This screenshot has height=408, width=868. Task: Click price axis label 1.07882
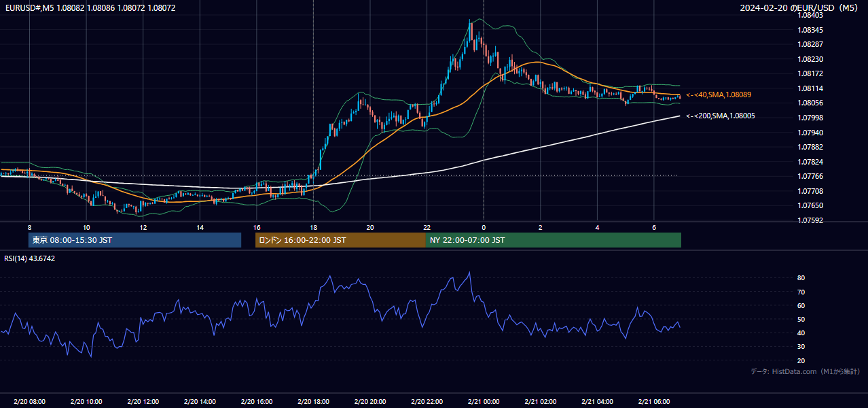click(x=810, y=147)
